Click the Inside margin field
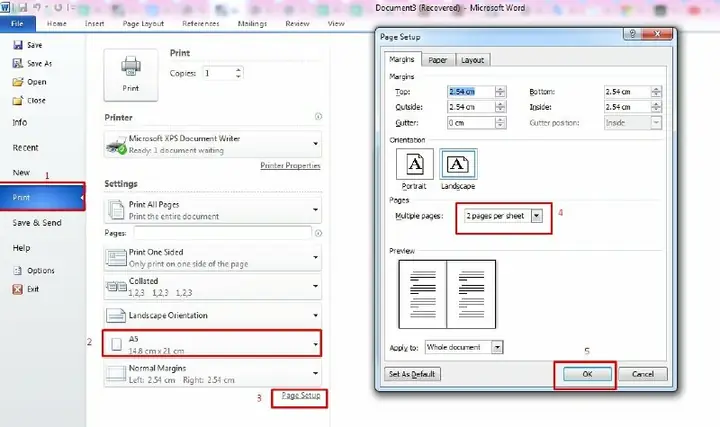This screenshot has height=427, width=720. tap(627, 107)
